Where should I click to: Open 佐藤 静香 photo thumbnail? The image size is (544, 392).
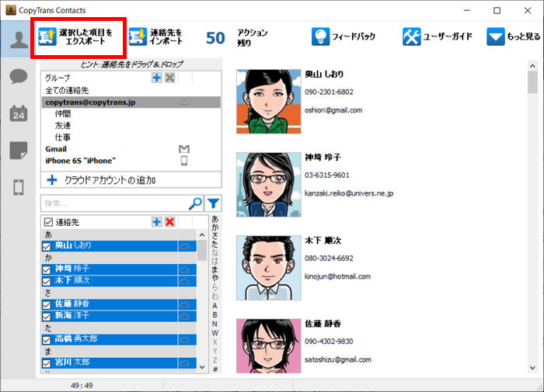[269, 346]
